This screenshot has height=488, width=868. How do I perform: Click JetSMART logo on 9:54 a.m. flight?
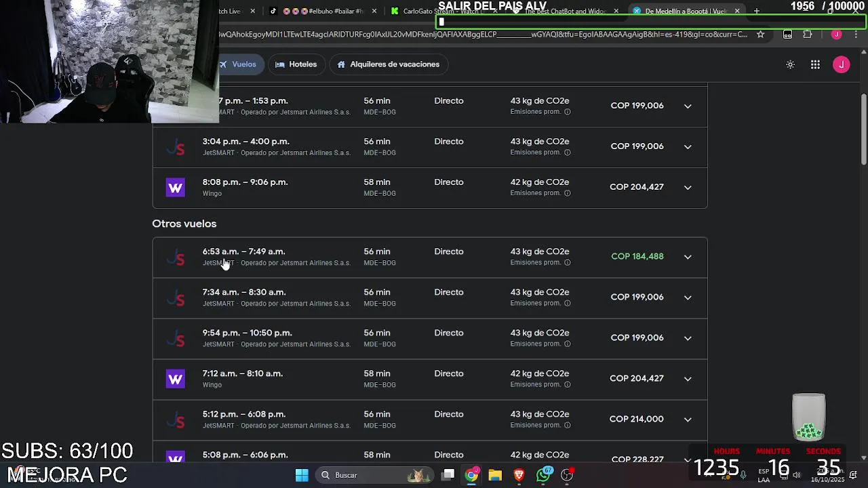[176, 338]
